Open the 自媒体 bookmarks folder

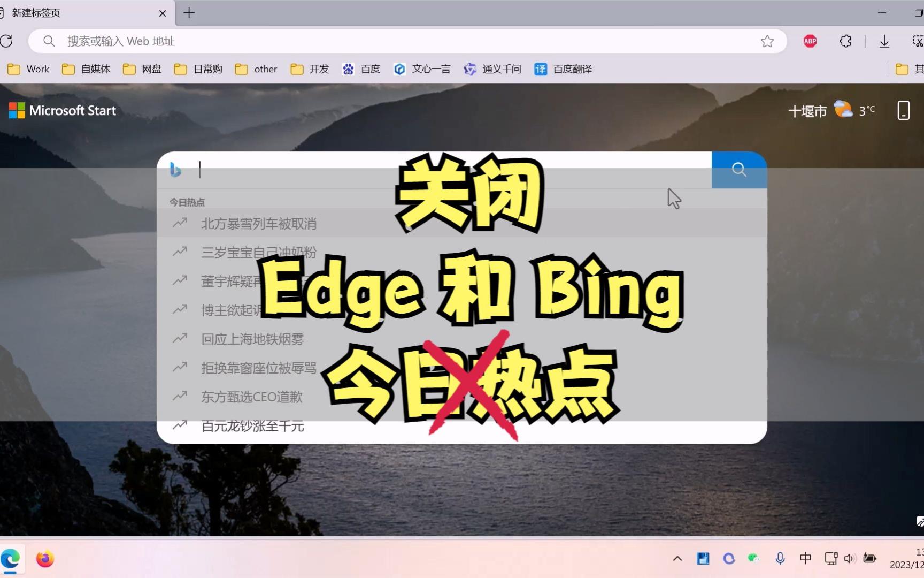86,69
